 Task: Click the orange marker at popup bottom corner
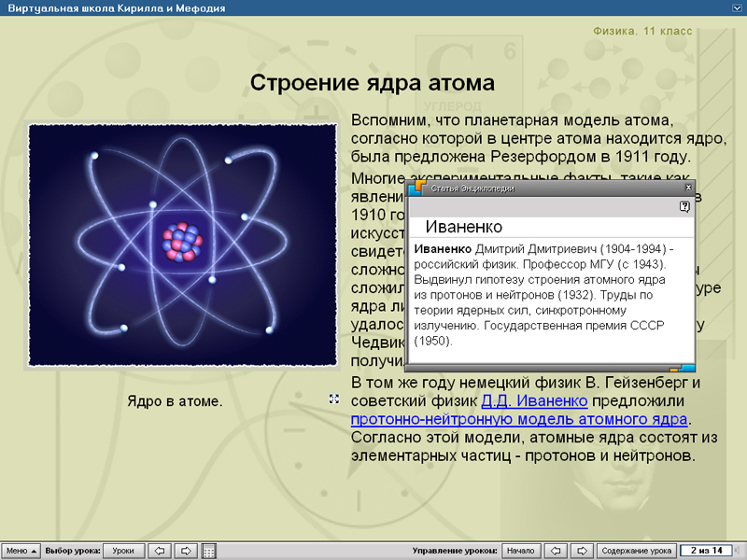pyautogui.click(x=674, y=369)
